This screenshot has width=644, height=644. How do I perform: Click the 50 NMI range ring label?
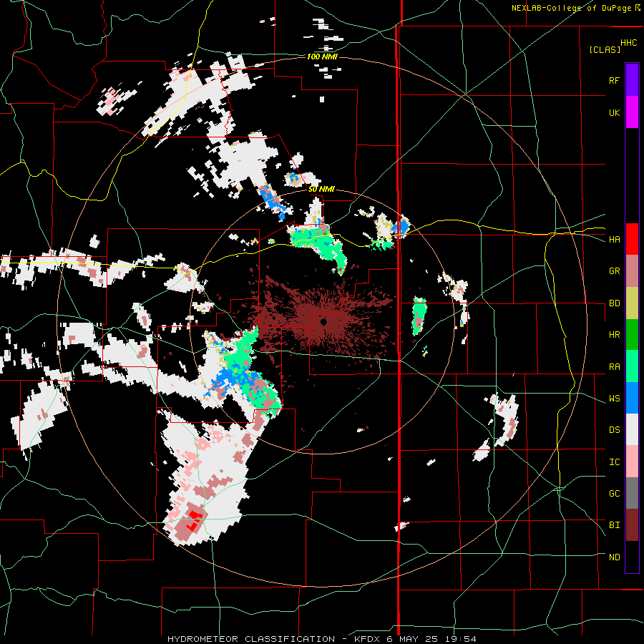tap(321, 190)
